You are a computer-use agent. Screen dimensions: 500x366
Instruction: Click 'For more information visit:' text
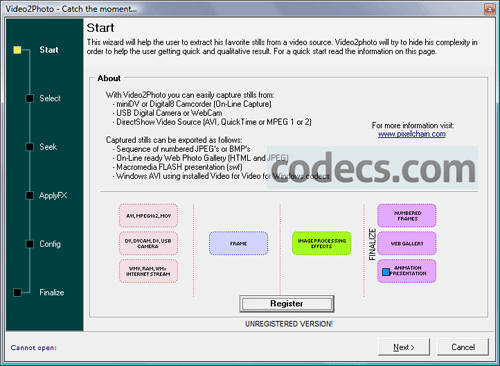coord(413,126)
